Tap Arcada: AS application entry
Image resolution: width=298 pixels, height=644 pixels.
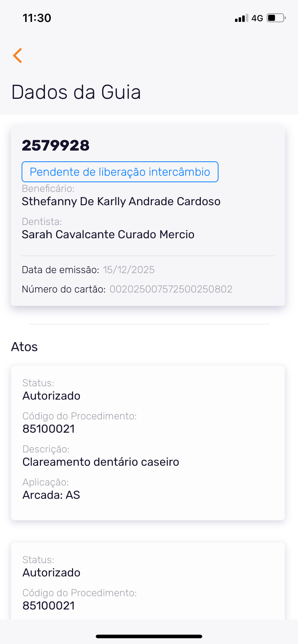51,495
